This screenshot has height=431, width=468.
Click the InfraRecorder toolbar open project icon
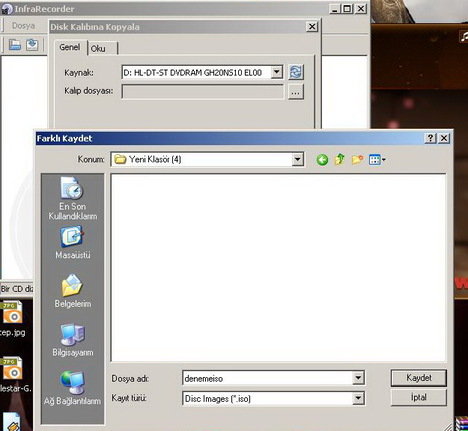pos(15,45)
